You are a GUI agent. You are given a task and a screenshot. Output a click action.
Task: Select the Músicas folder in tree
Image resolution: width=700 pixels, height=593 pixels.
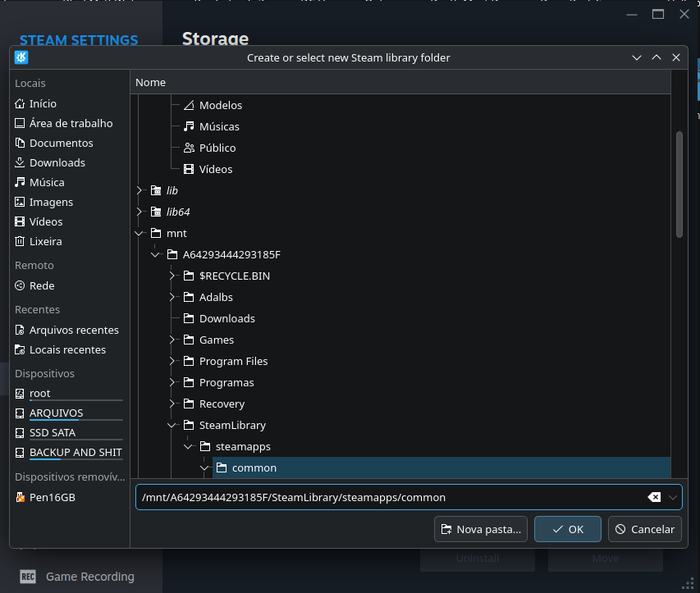pyautogui.click(x=219, y=126)
